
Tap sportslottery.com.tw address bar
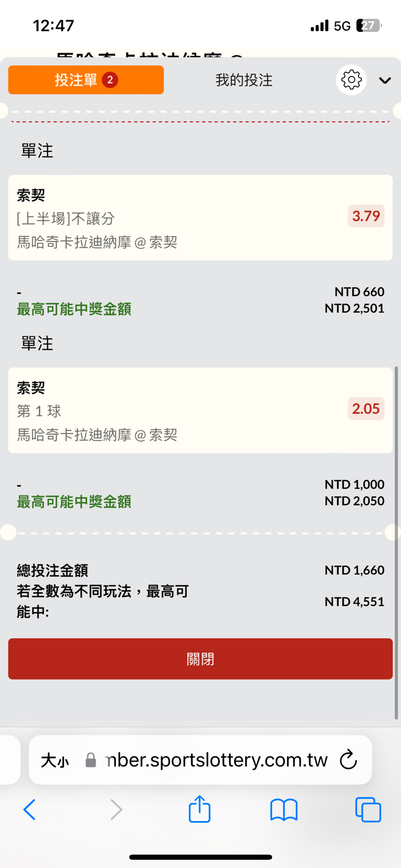[216, 760]
